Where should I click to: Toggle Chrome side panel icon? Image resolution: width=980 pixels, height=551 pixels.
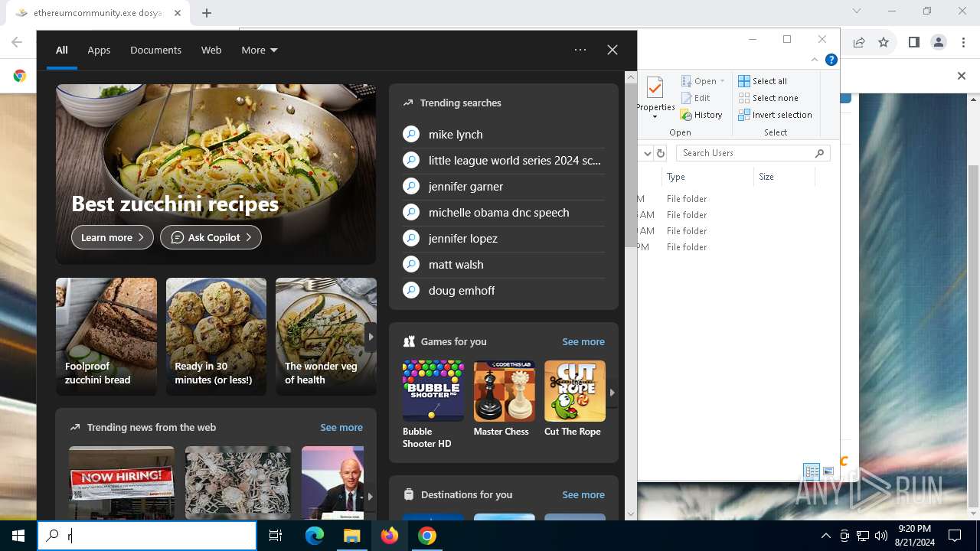(913, 43)
